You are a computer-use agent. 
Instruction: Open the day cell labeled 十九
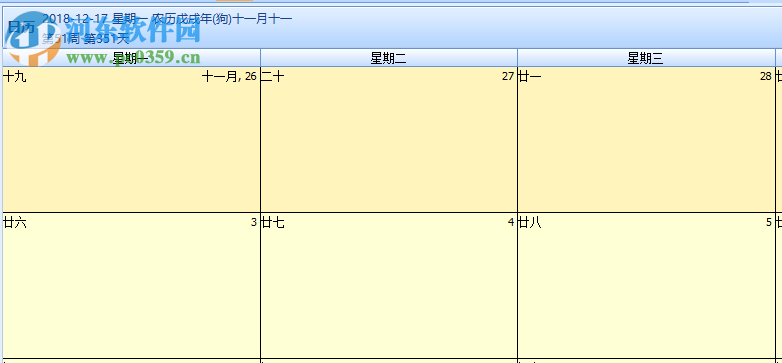[x=131, y=140]
